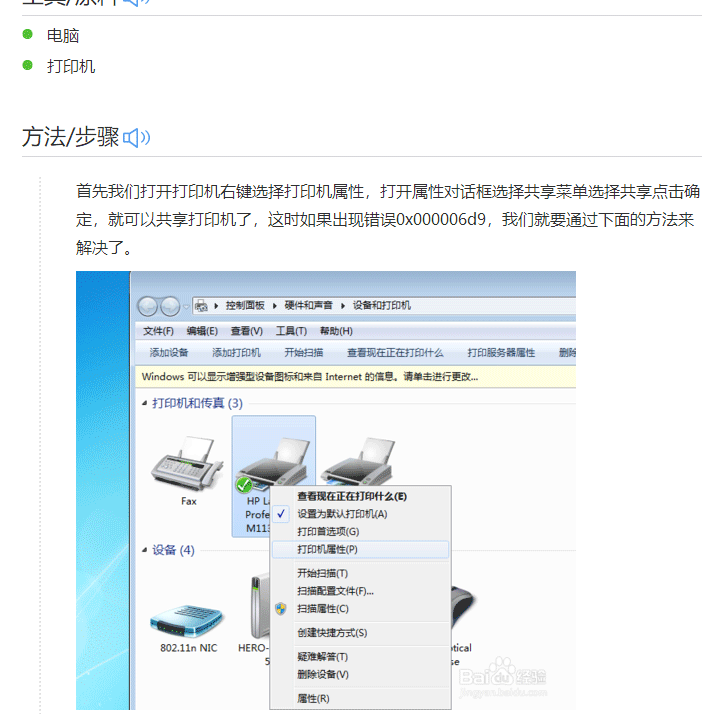Collapse the 打印机和传真 group

coord(144,403)
